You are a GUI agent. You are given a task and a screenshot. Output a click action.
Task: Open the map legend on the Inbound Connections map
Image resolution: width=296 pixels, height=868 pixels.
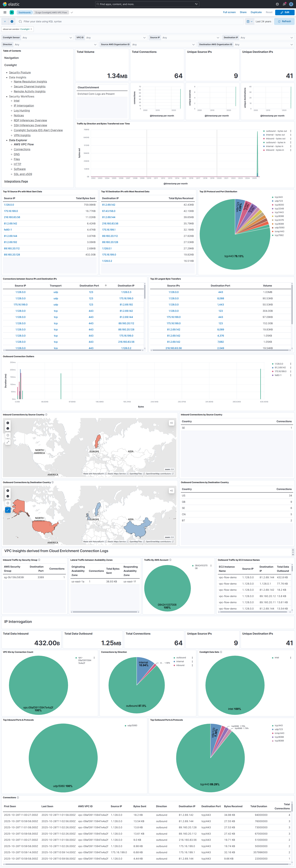(171, 423)
